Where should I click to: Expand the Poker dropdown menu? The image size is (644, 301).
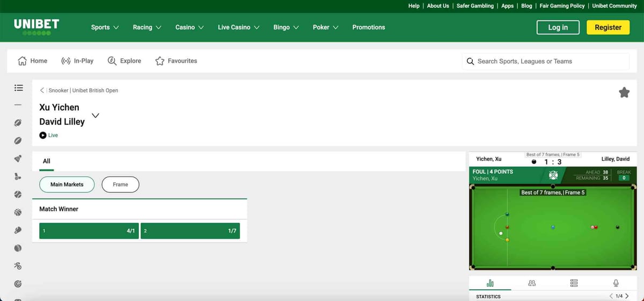pyautogui.click(x=325, y=27)
